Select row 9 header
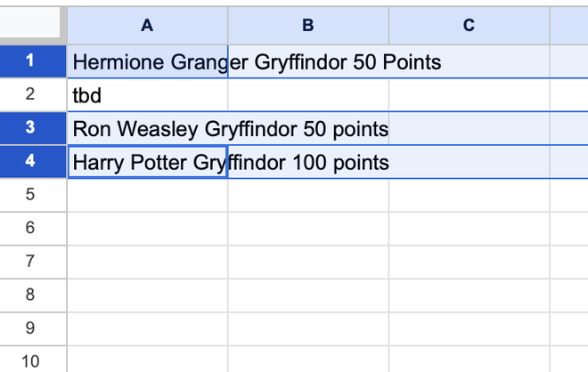The image size is (588, 372). (x=30, y=328)
